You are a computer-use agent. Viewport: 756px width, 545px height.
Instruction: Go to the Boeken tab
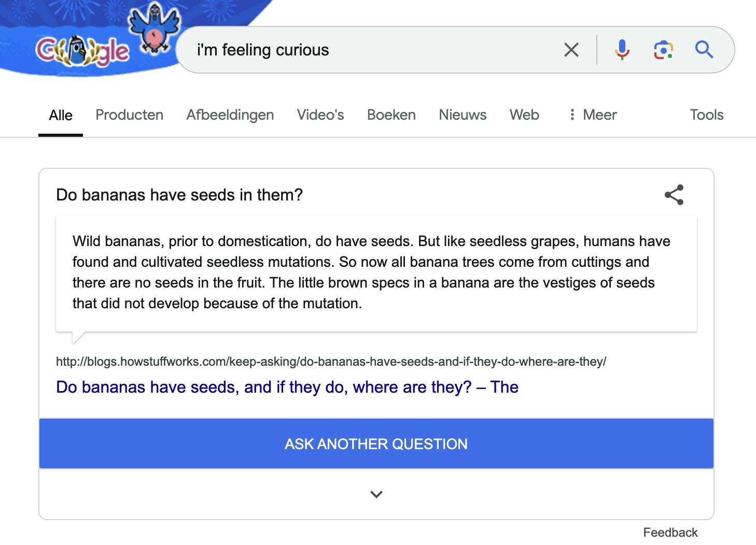coord(391,115)
